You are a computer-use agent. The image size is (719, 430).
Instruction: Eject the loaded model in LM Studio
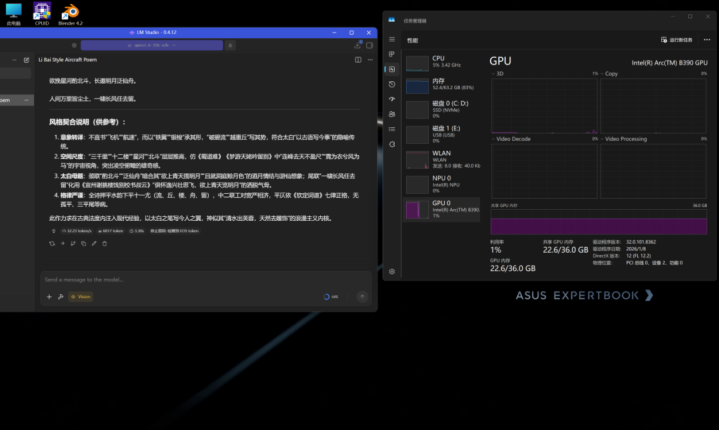point(230,45)
